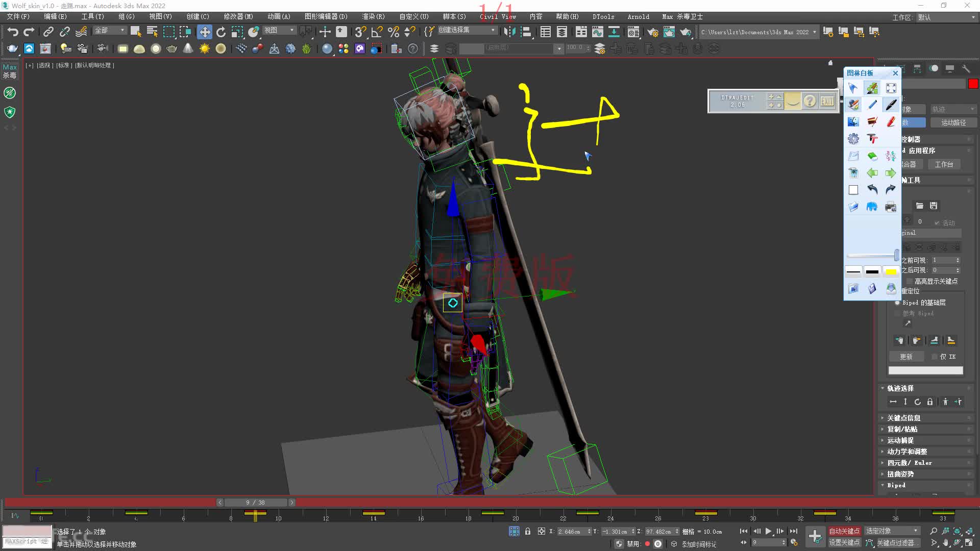
Task: Click the 运动路径 button
Action: (x=953, y=122)
